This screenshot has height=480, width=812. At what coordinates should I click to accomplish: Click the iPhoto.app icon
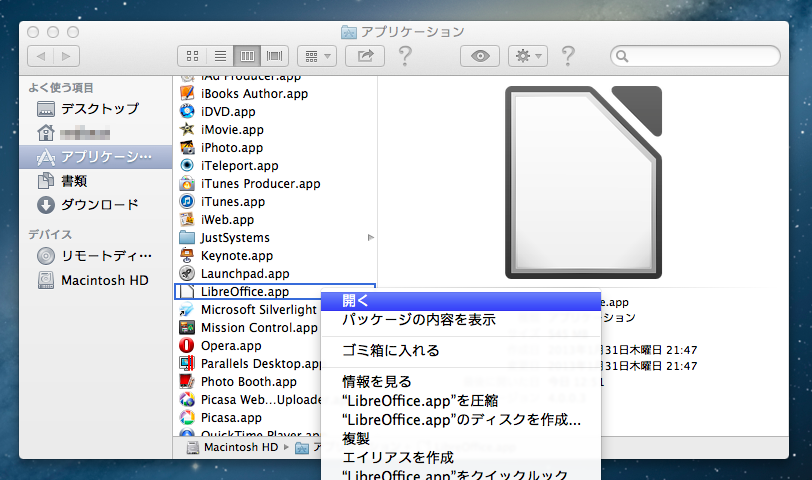[x=187, y=147]
